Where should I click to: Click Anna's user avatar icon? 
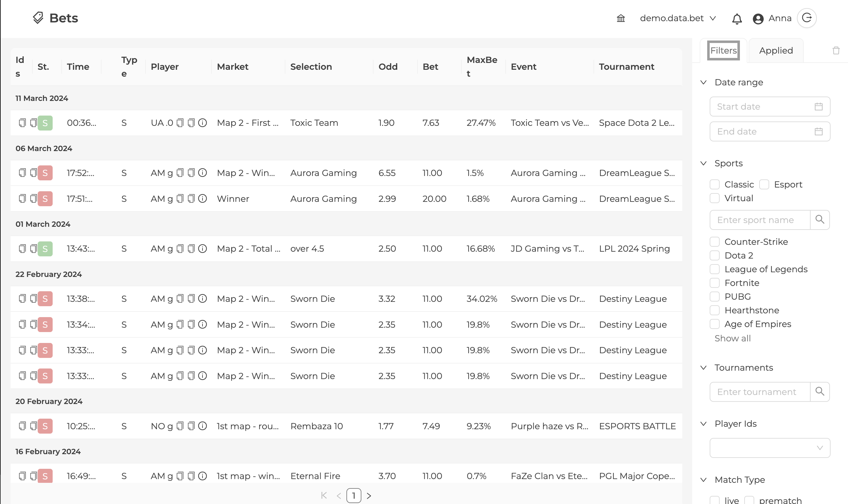point(758,19)
